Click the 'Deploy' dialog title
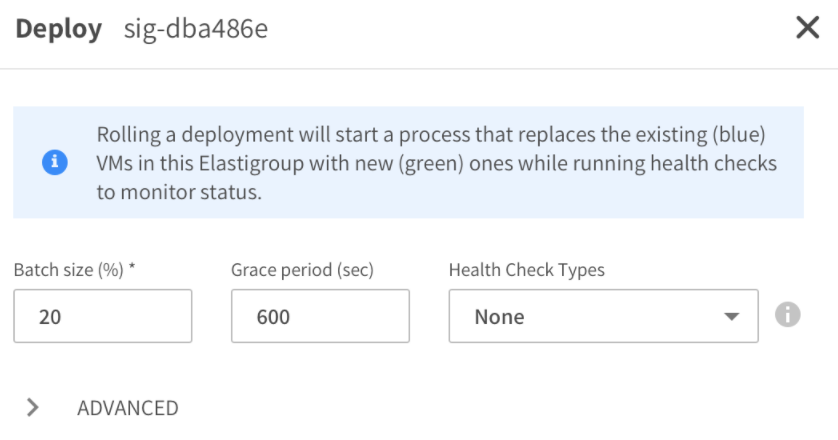 point(59,29)
